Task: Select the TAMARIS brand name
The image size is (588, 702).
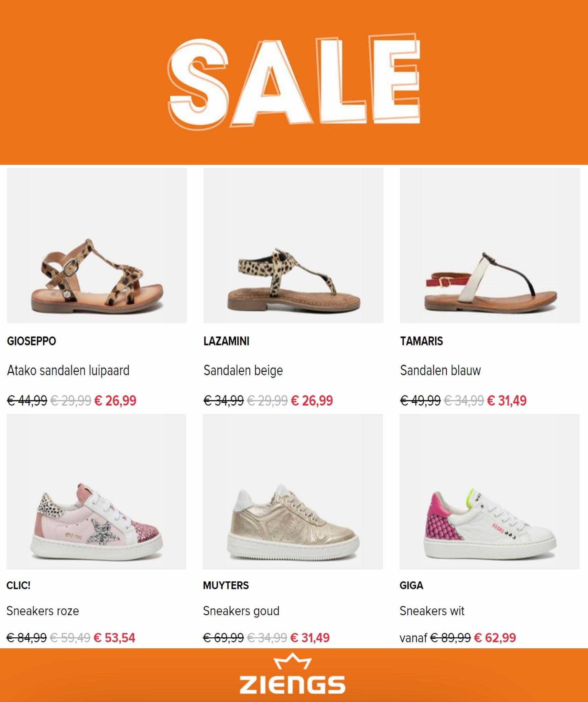Action: click(x=422, y=341)
